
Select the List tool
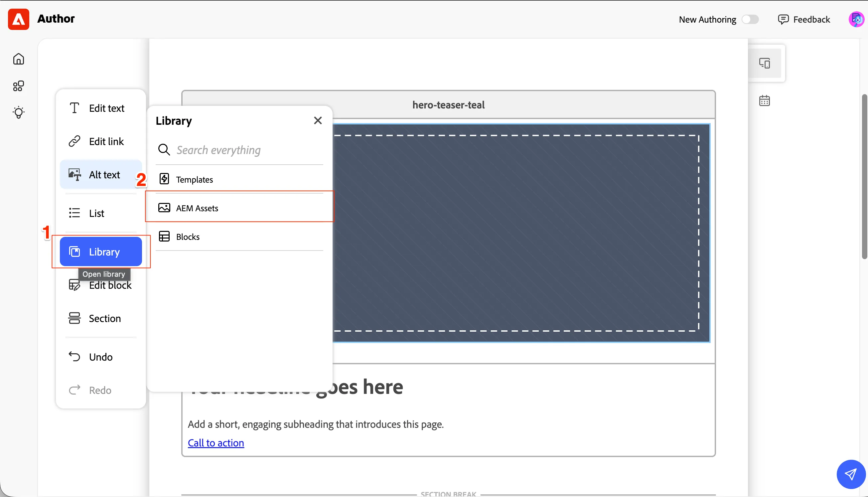point(101,213)
